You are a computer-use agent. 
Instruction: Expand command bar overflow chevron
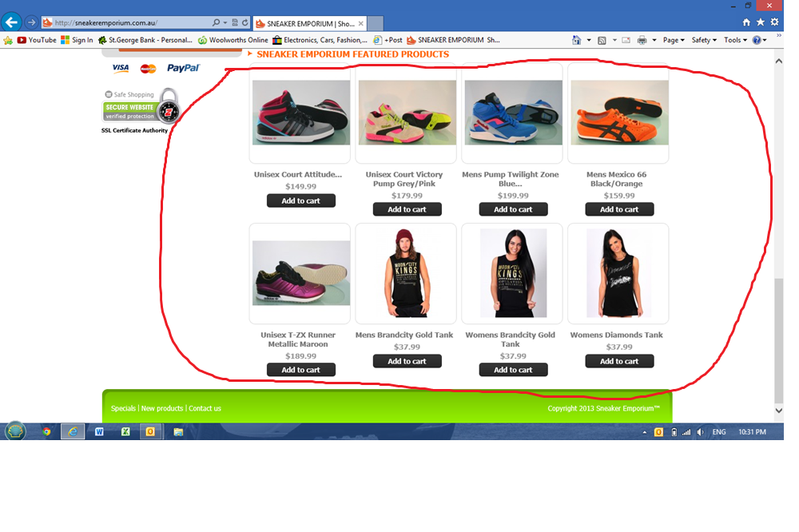(x=778, y=36)
